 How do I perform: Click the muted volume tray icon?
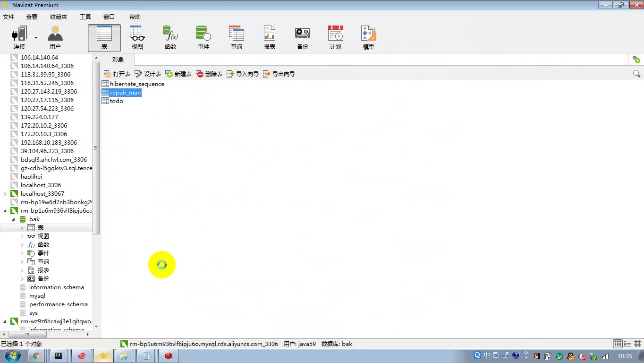click(582, 356)
